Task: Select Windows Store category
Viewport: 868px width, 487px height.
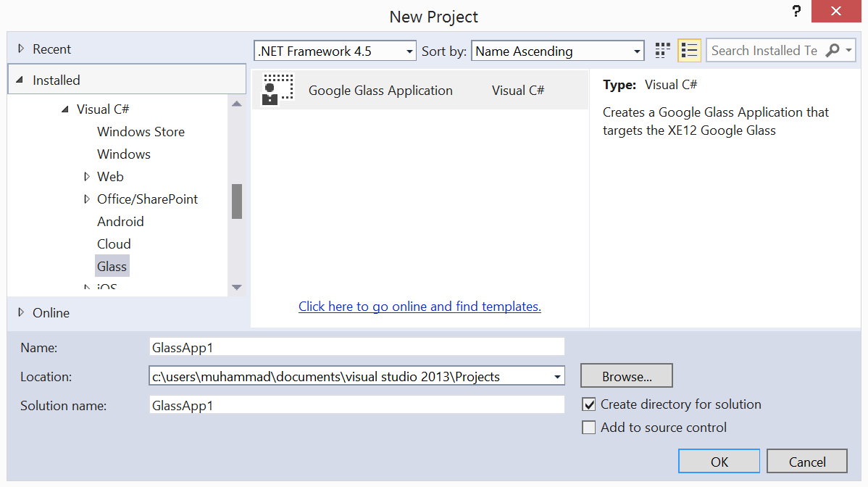Action: (x=141, y=132)
